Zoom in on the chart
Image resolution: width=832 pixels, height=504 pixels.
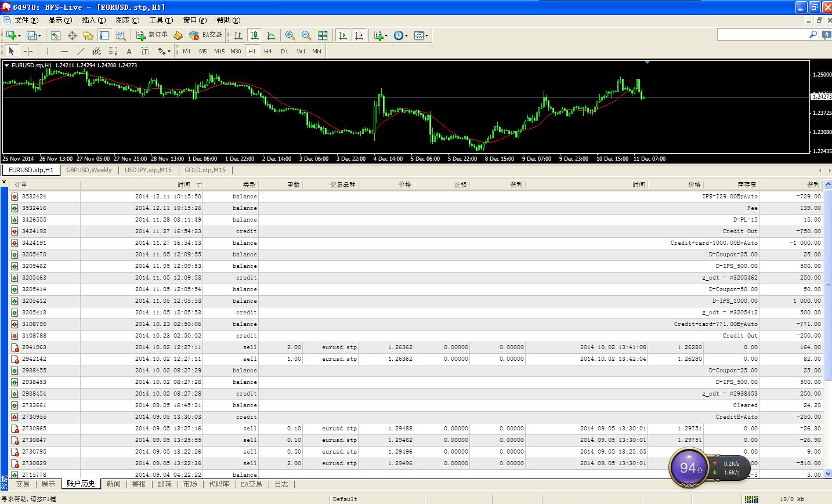290,35
